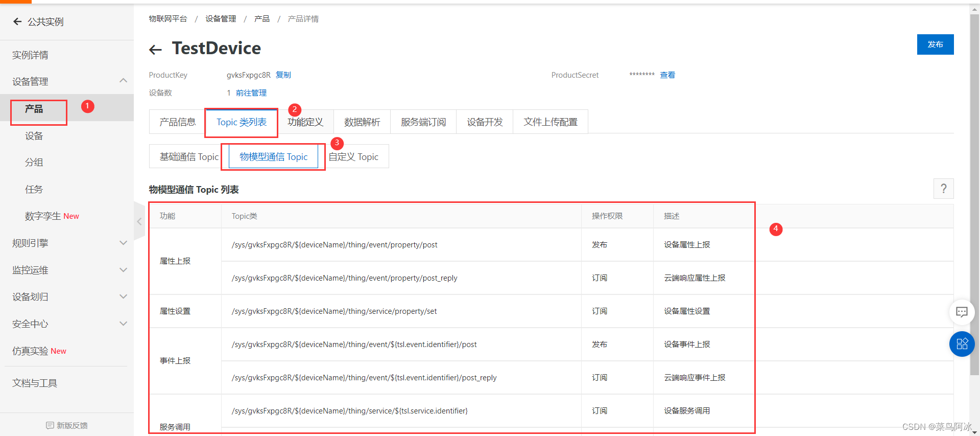Expand the 设备划归 menu section
This screenshot has height=436, width=980.
point(123,296)
